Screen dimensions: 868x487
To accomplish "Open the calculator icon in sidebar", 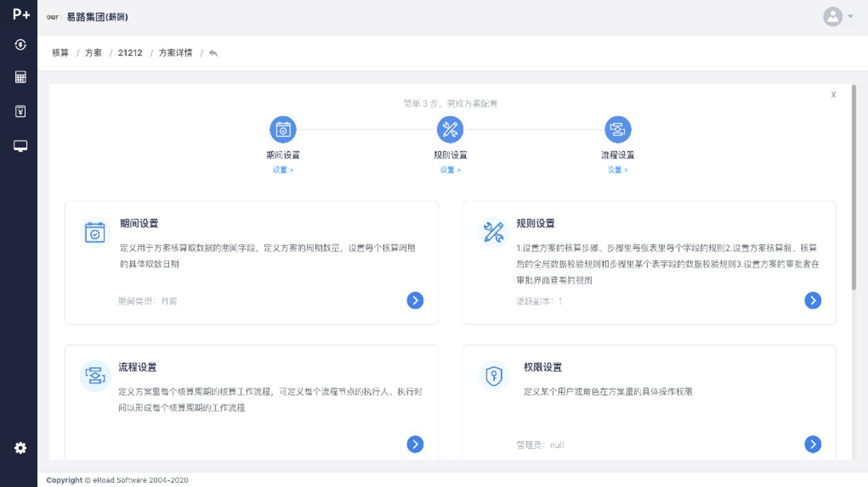I will click(x=21, y=77).
